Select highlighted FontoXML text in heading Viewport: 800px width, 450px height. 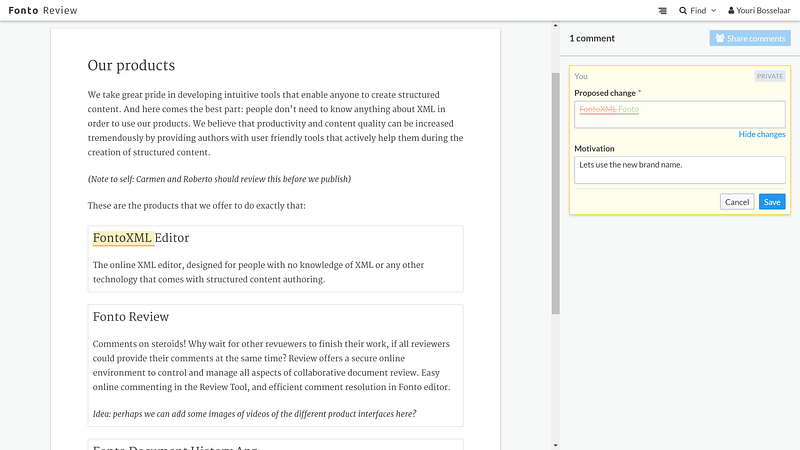pyautogui.click(x=123, y=238)
